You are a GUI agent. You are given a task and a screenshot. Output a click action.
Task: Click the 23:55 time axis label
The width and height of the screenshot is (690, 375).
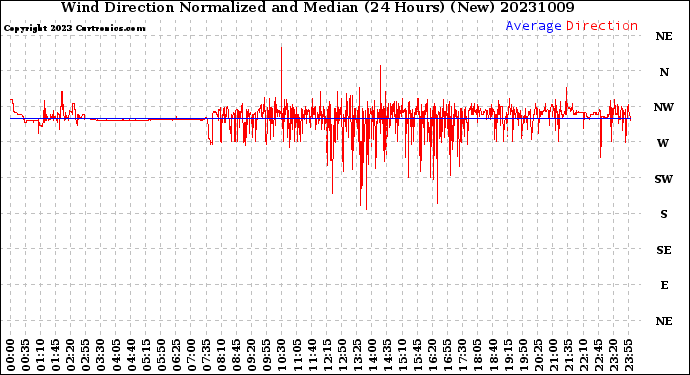coord(628,355)
